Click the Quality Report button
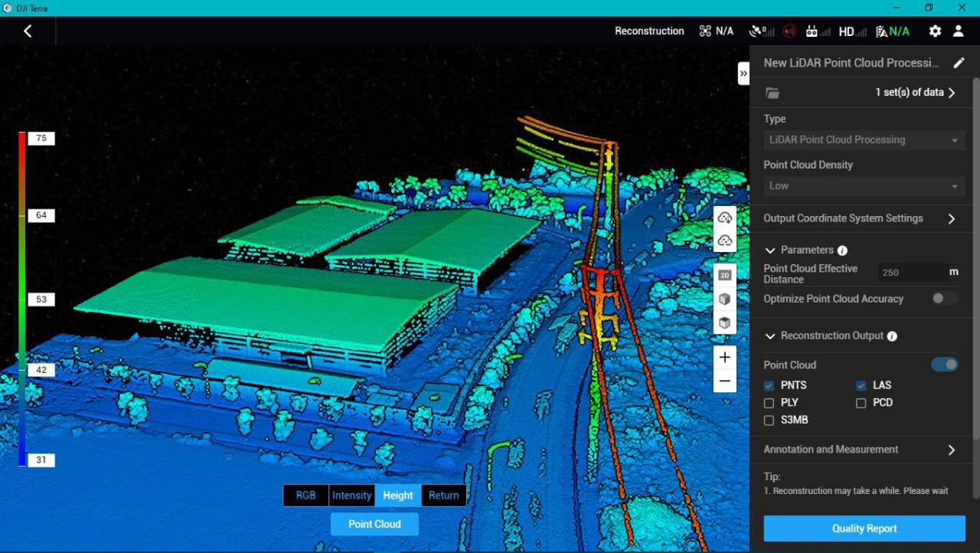 coord(864,528)
